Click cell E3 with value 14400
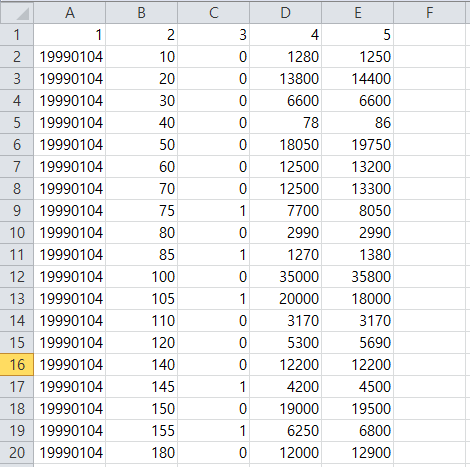This screenshot has height=467, width=470. pos(358,79)
